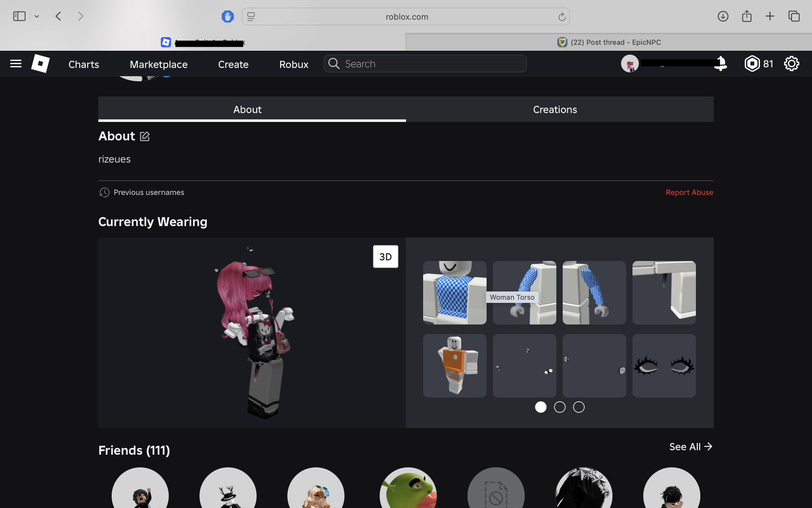This screenshot has height=508, width=812.
Task: Open the leg item thumbnail
Action: 664,293
